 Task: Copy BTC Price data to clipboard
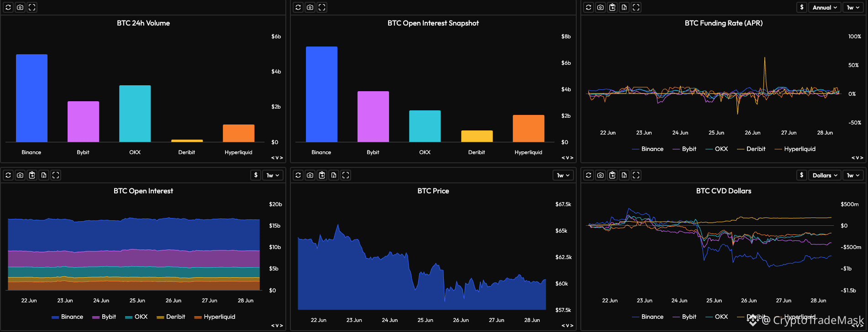coord(322,175)
